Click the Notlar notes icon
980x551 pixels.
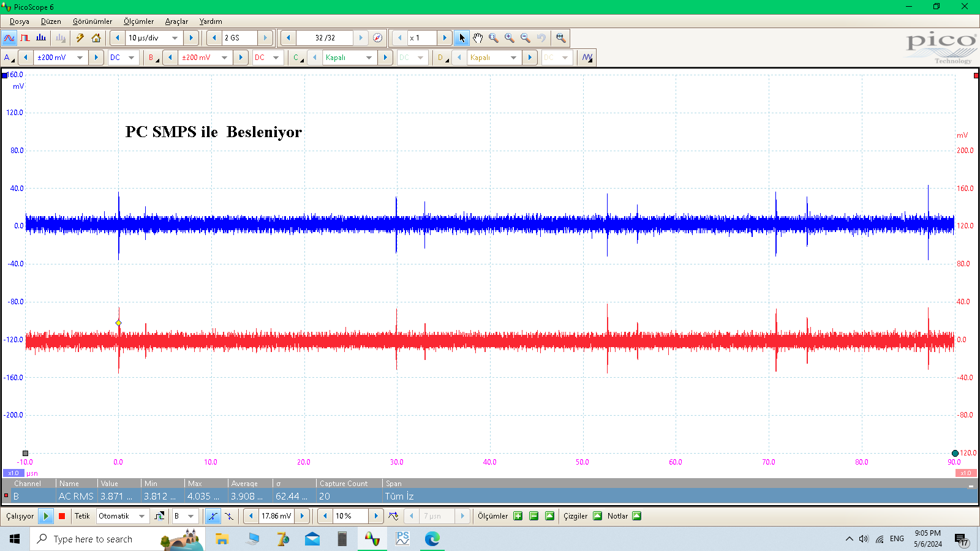[x=637, y=516]
